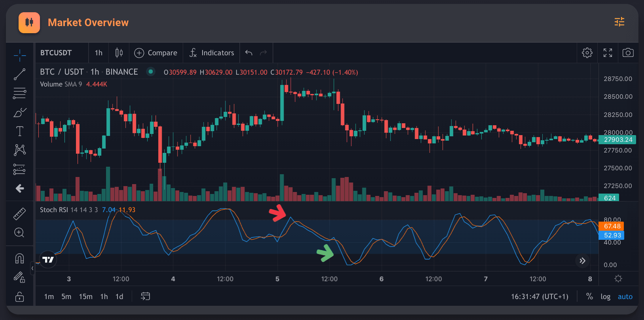Select the trend line drawing tool
Image resolution: width=644 pixels, height=320 pixels.
pyautogui.click(x=19, y=74)
